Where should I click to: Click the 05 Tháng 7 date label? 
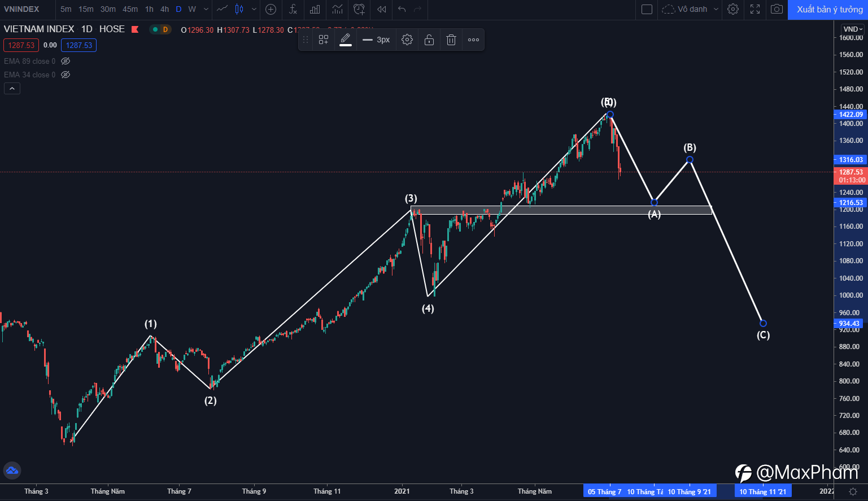(604, 491)
